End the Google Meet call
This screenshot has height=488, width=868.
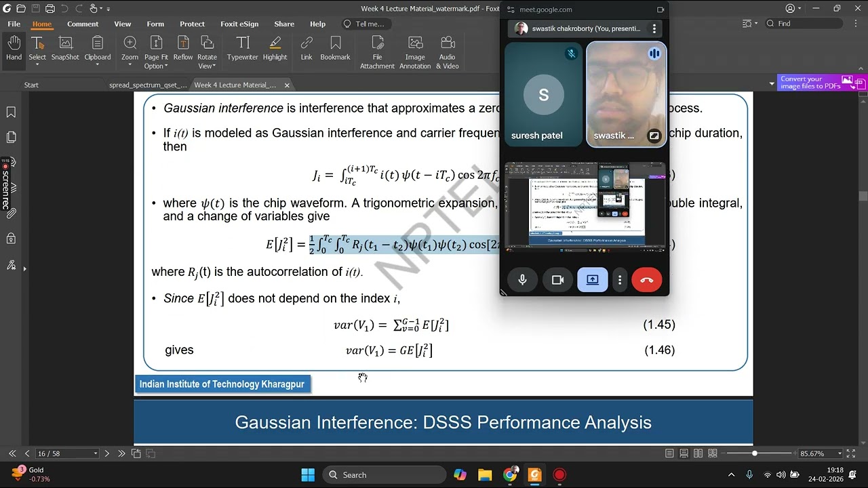(x=647, y=280)
